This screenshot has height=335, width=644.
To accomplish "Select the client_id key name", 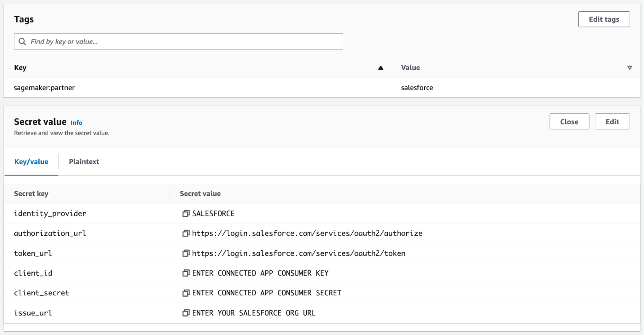I will 33,273.
